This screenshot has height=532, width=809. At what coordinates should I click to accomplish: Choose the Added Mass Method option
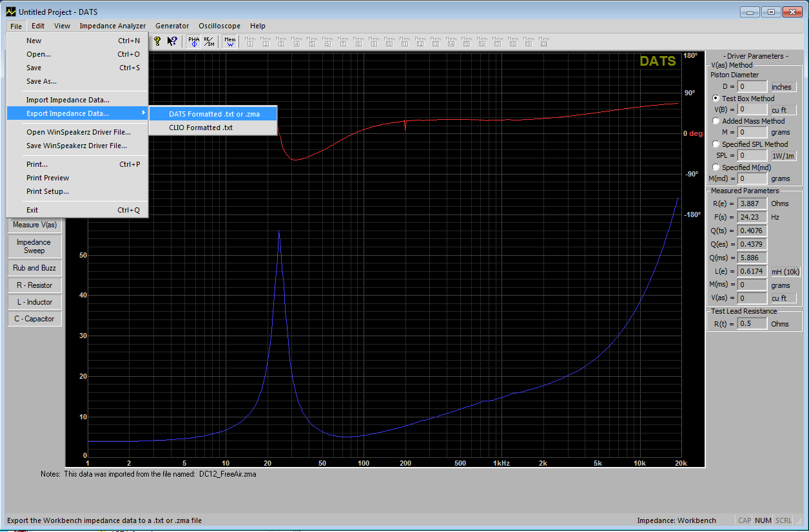point(716,121)
